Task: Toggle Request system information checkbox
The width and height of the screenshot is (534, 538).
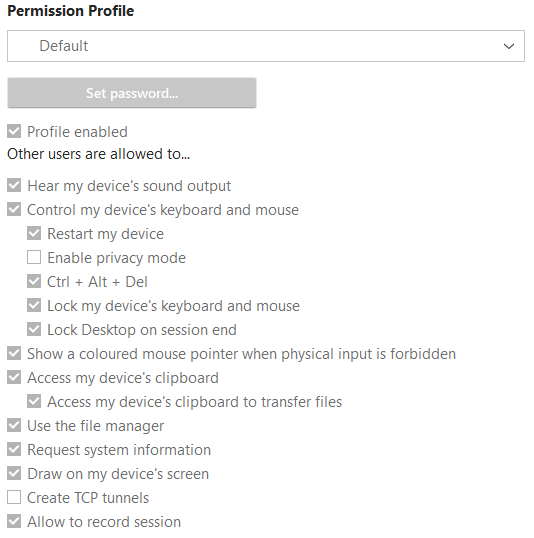Action: click(x=14, y=449)
